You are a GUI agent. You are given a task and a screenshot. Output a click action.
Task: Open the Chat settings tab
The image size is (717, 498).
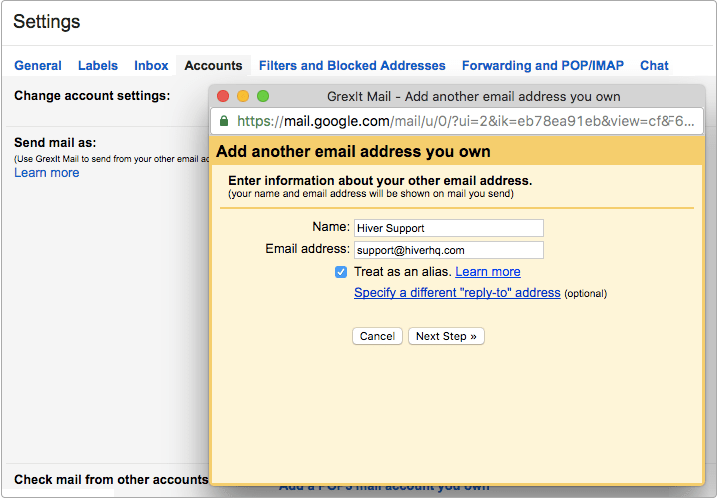(x=654, y=65)
